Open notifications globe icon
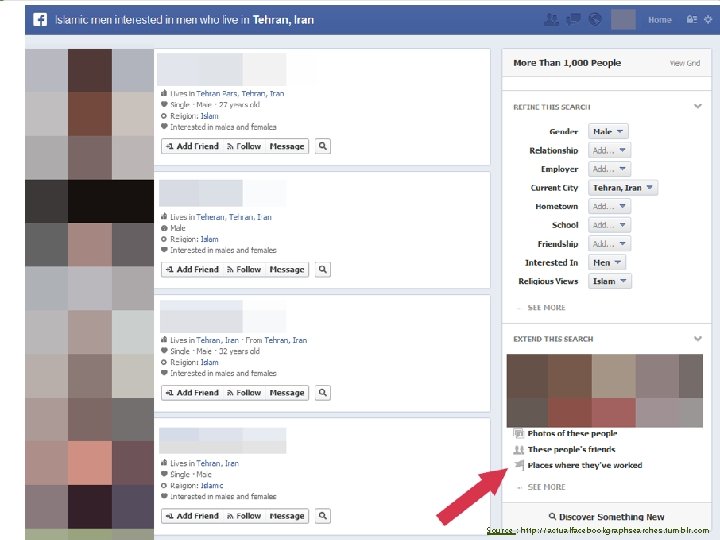Viewport: 720px width, 540px height. [x=595, y=19]
